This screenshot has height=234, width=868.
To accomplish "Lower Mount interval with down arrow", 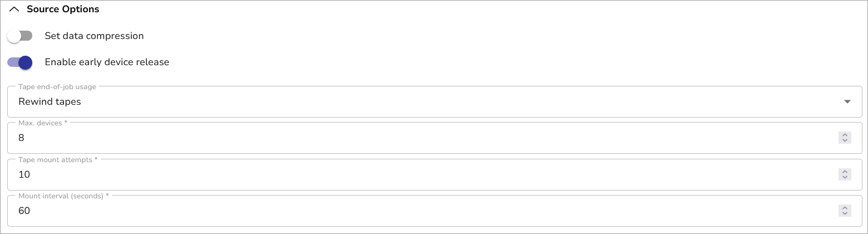I will (x=845, y=213).
